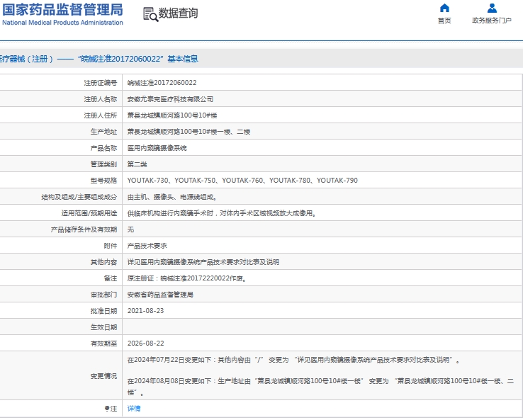This screenshot has width=523, height=420.
Task: Click the 有效期至 label
Action: (103, 344)
